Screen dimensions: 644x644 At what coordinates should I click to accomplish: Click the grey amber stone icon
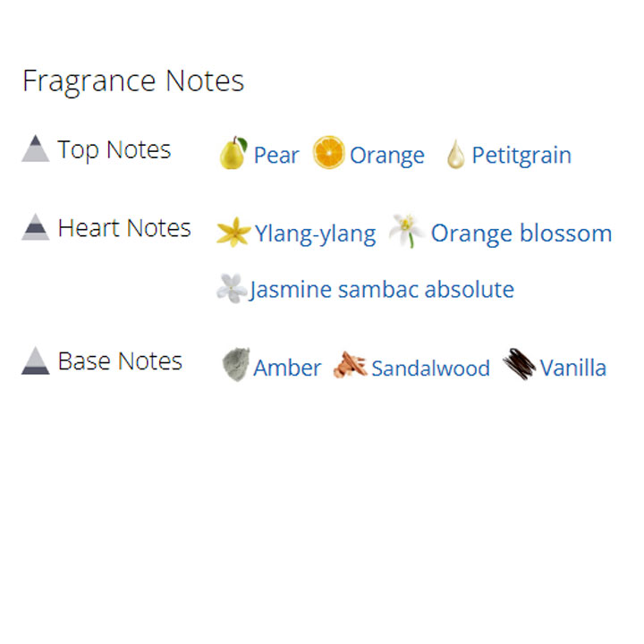(235, 365)
